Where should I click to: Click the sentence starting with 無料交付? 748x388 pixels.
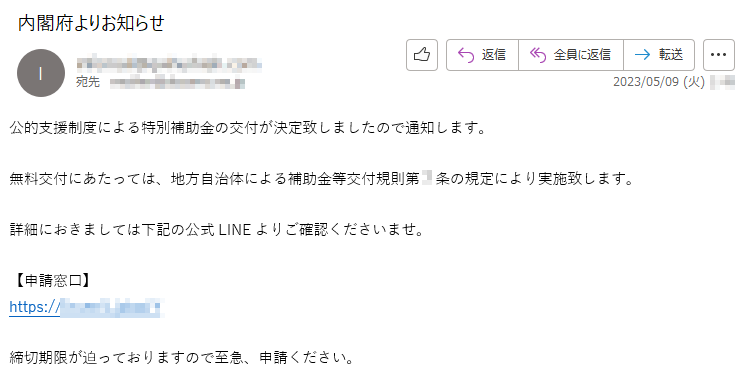322,179
